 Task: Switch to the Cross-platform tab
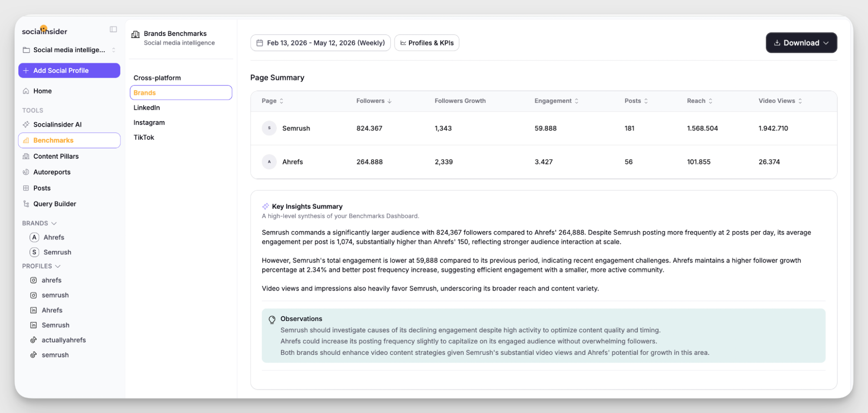157,78
